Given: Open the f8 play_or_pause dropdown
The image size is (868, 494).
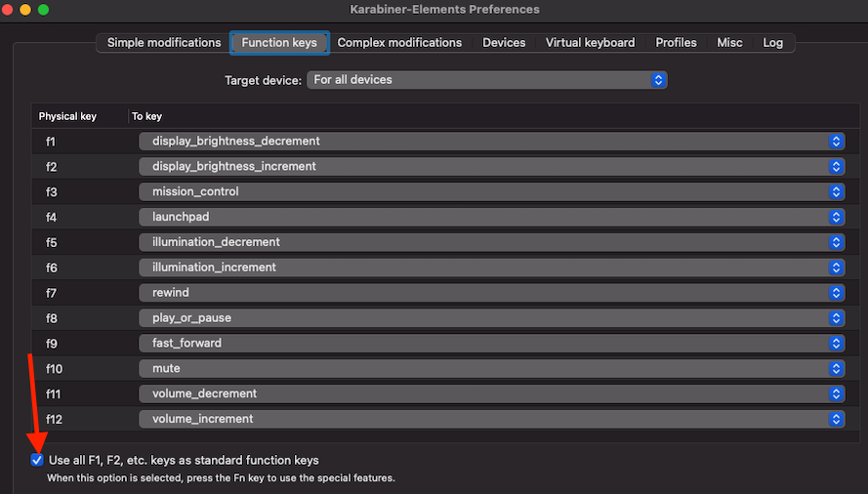Looking at the screenshot, I should point(491,318).
